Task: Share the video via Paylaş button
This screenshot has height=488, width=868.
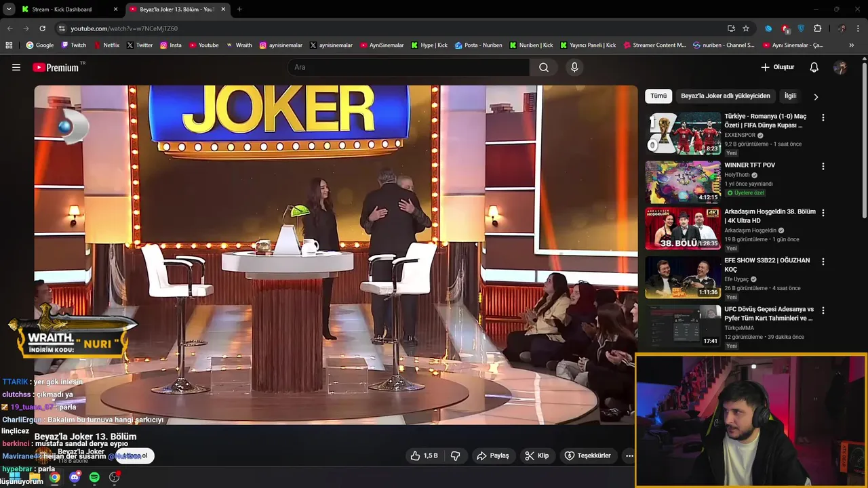Action: point(492,455)
